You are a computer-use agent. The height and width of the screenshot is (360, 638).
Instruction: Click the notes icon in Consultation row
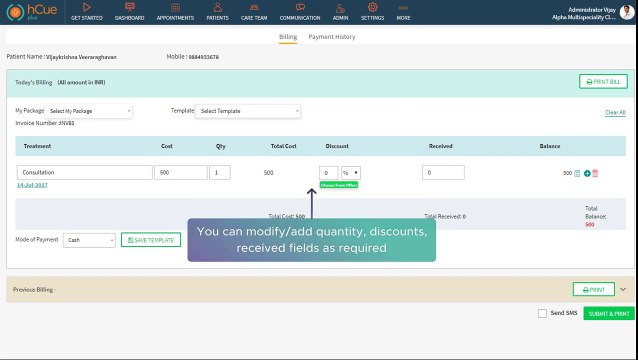[x=577, y=173]
